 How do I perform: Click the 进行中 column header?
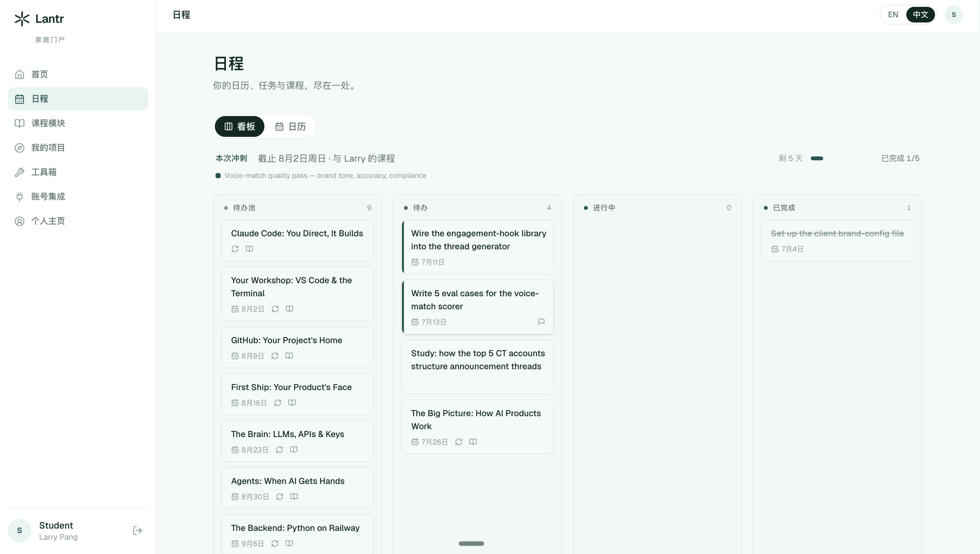[x=657, y=208]
